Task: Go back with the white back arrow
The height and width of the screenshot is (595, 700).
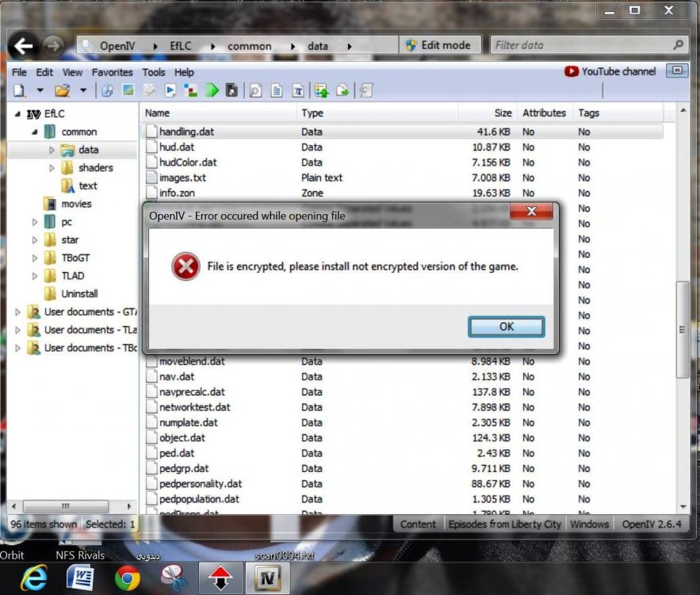Action: pos(23,45)
